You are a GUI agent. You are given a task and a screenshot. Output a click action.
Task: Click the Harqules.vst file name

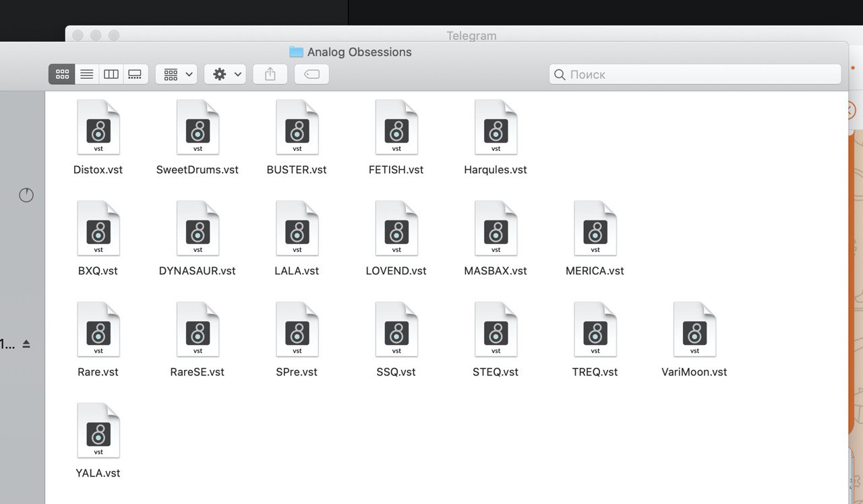(496, 170)
